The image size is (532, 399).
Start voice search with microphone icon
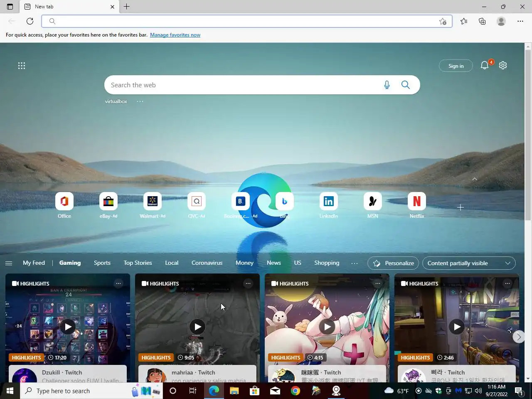click(x=387, y=85)
